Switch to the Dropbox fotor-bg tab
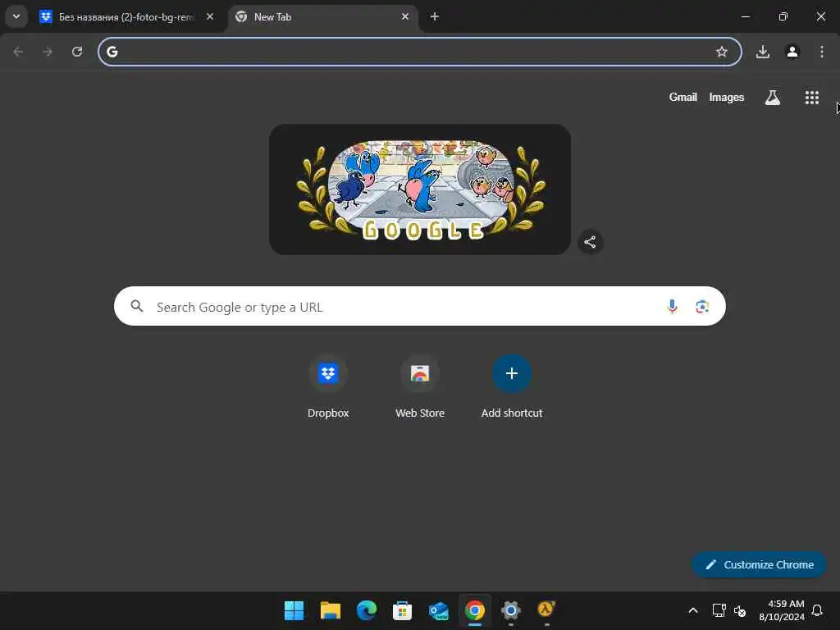Screen dimensions: 840x630 [x=127, y=17]
